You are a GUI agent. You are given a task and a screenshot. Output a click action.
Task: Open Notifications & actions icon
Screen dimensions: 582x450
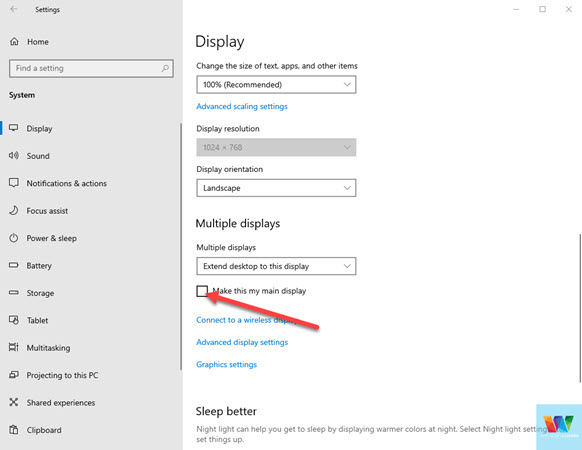[14, 183]
